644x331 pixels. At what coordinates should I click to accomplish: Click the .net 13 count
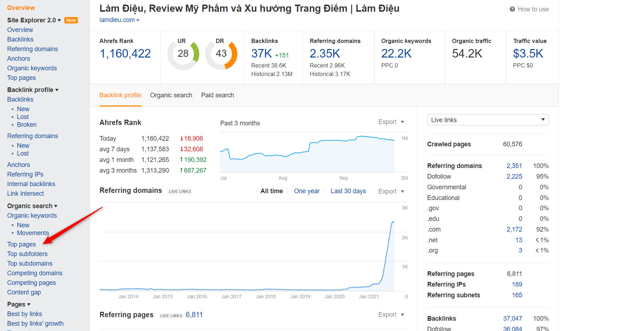(519, 240)
